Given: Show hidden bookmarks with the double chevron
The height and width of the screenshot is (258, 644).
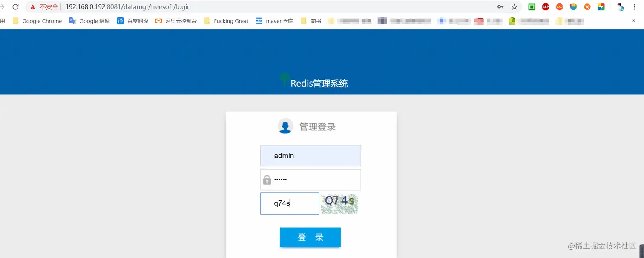Looking at the screenshot, I should tap(634, 20).
